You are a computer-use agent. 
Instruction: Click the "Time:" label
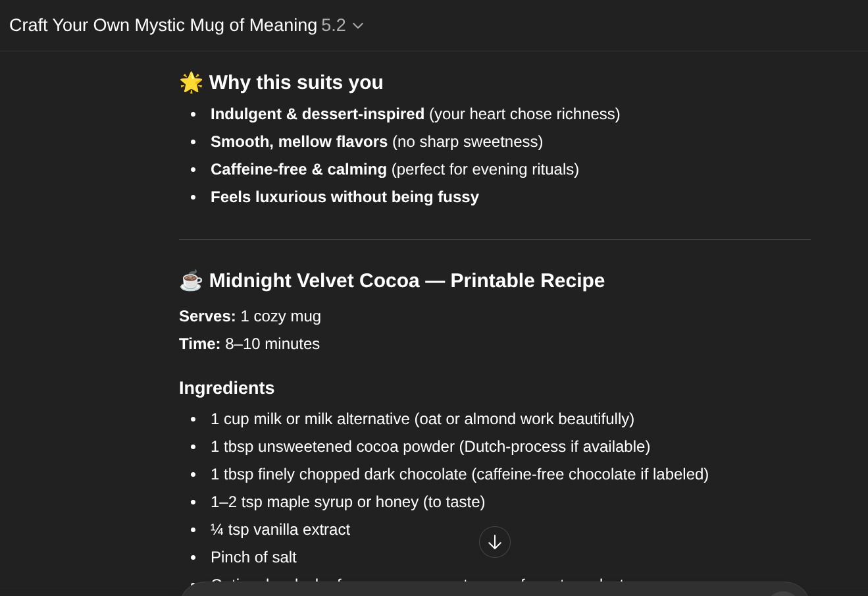199,344
